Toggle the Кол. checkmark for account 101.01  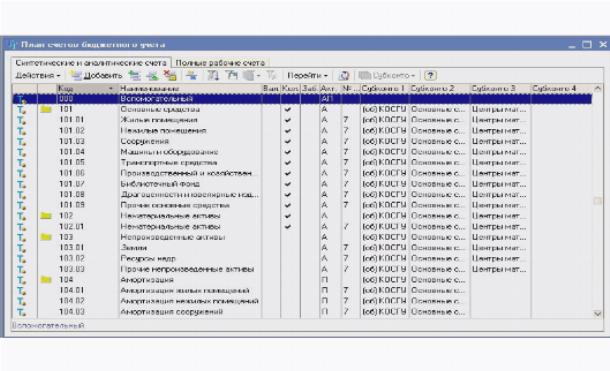[288, 121]
